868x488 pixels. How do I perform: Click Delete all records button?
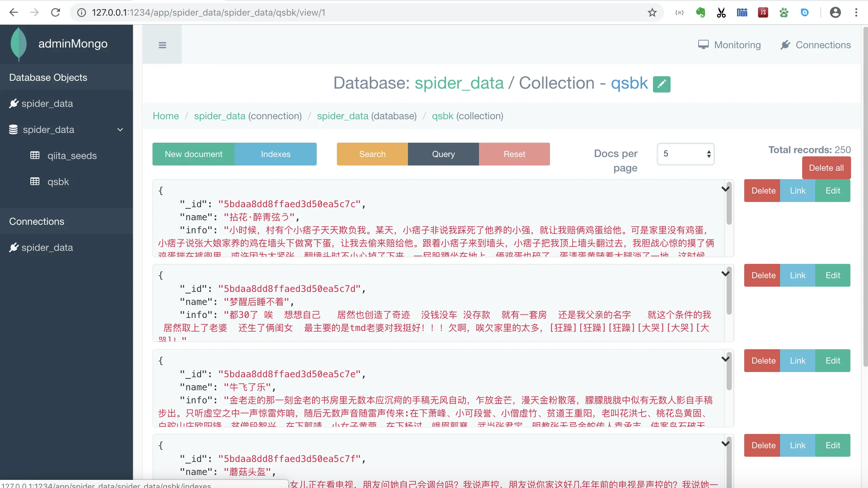826,168
